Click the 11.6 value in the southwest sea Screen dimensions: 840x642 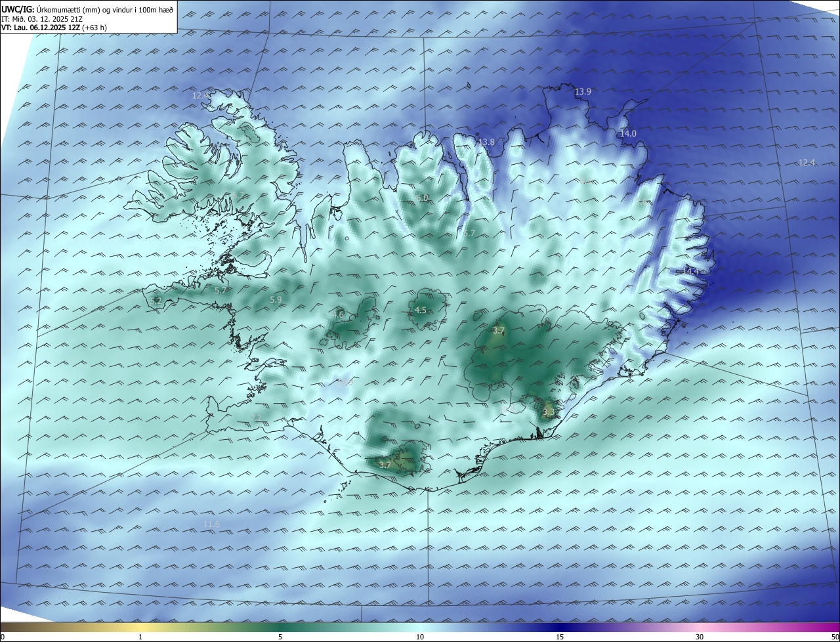211,524
